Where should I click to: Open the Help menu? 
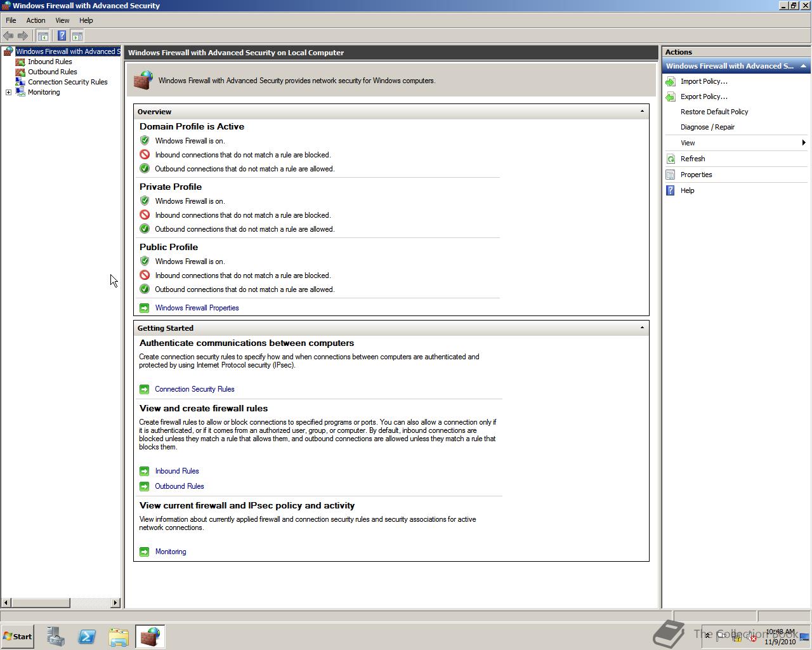coord(86,20)
